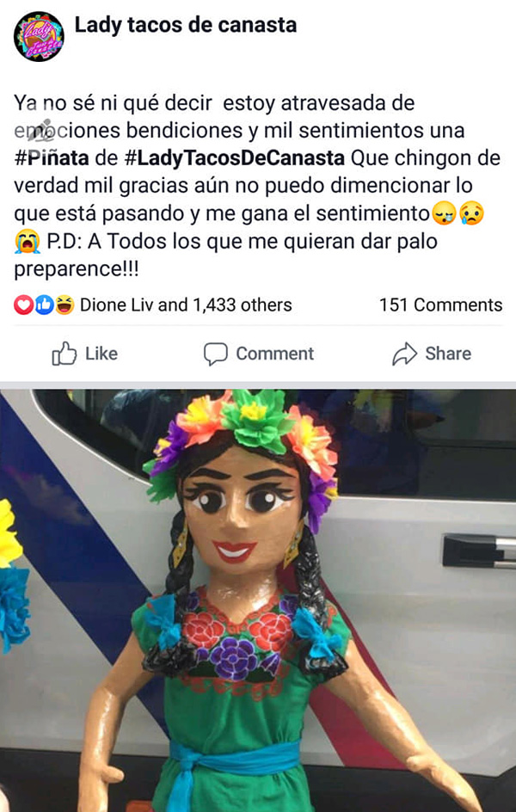Tap the Share button label
The height and width of the screenshot is (812, 516).
(448, 354)
